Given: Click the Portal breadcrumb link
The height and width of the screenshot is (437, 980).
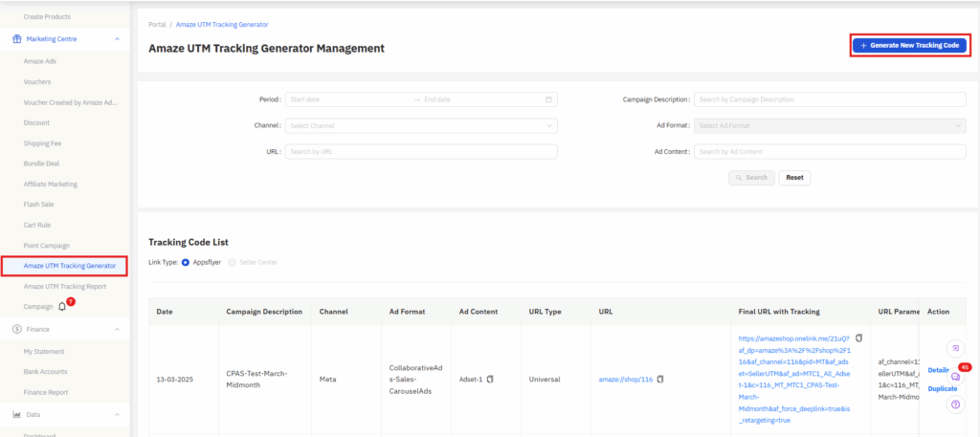Looking at the screenshot, I should pos(158,24).
